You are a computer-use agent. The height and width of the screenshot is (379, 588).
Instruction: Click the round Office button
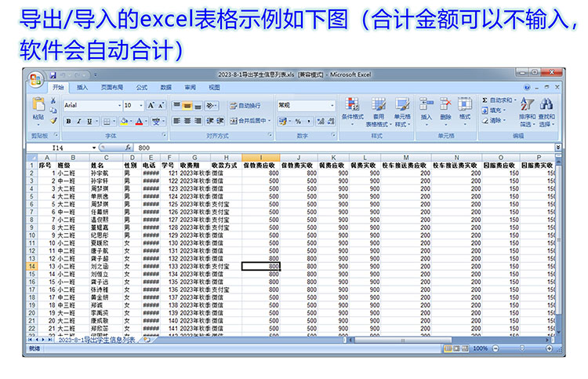[x=36, y=80]
